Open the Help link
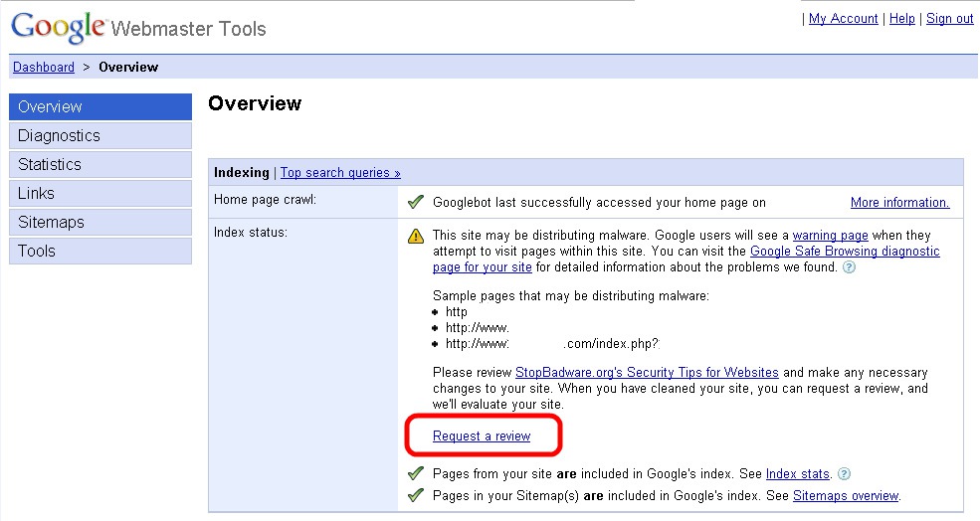This screenshot has height=521, width=980. click(901, 19)
